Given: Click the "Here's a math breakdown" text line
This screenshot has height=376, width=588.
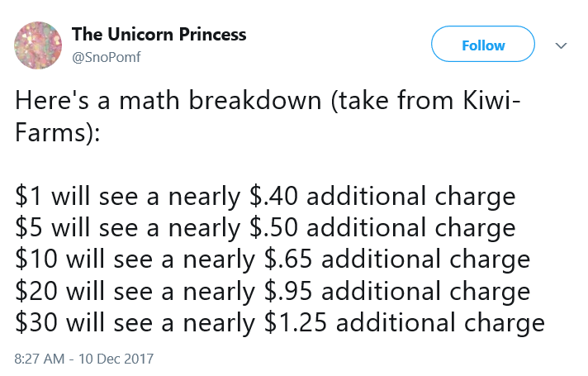Looking at the screenshot, I should click(168, 100).
